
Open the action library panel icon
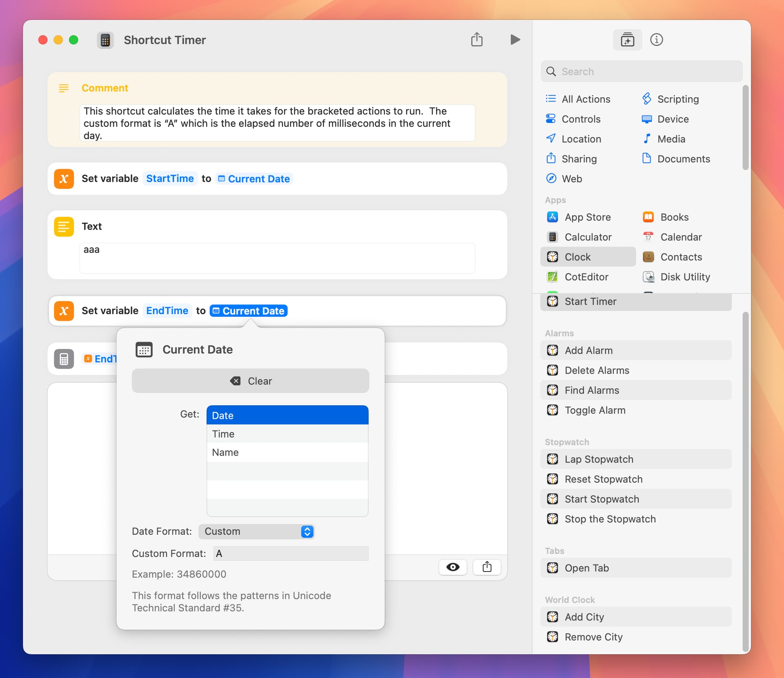[x=627, y=40]
